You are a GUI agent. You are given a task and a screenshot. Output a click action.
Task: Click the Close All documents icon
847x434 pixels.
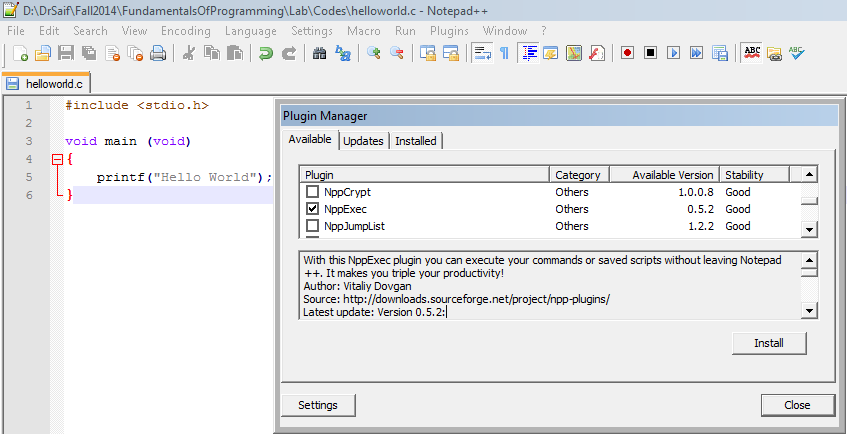pos(135,53)
